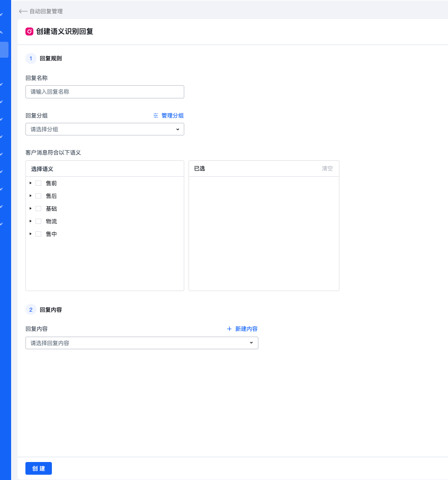Open the 管理分组 link
The image size is (448, 480).
173,115
